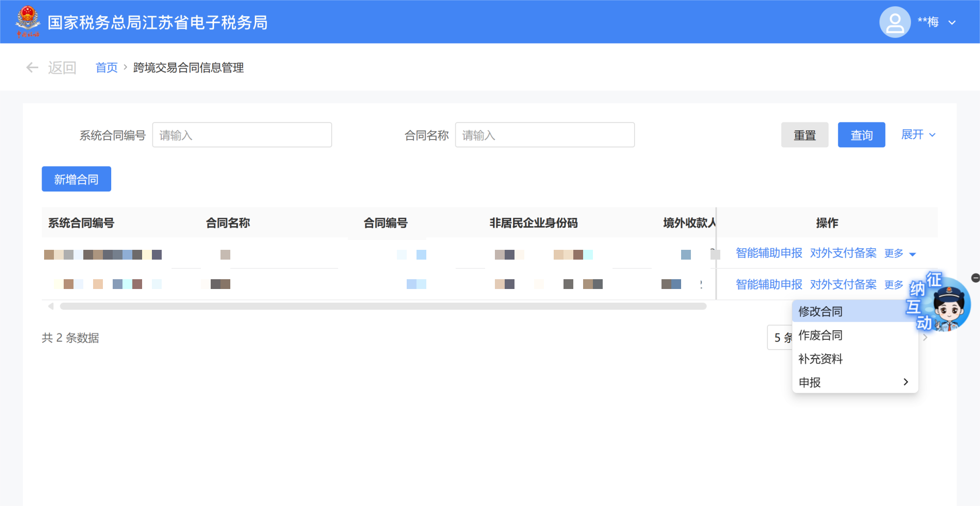This screenshot has height=506, width=980.
Task: Select 补充资料 menu entry
Action: tap(820, 359)
